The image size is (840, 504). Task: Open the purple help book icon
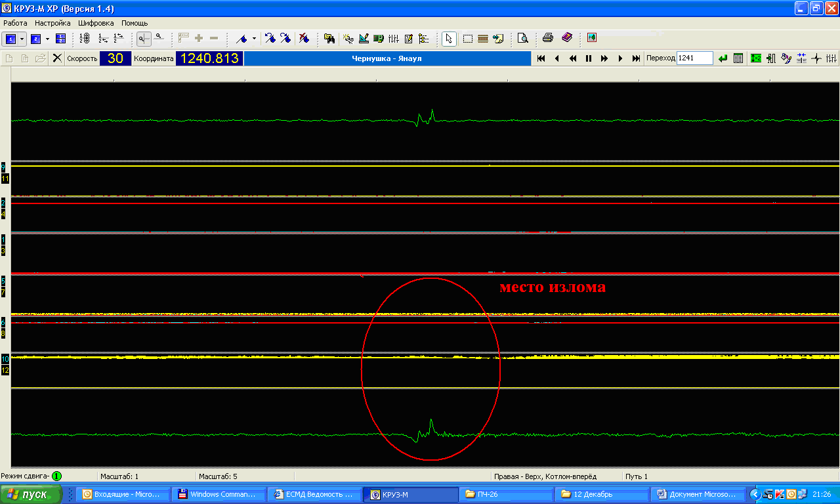567,38
